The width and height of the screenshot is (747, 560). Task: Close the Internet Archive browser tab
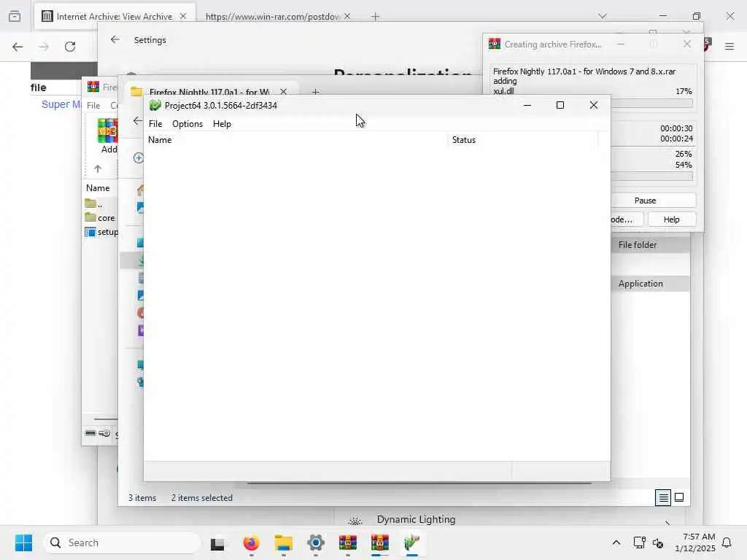(183, 16)
